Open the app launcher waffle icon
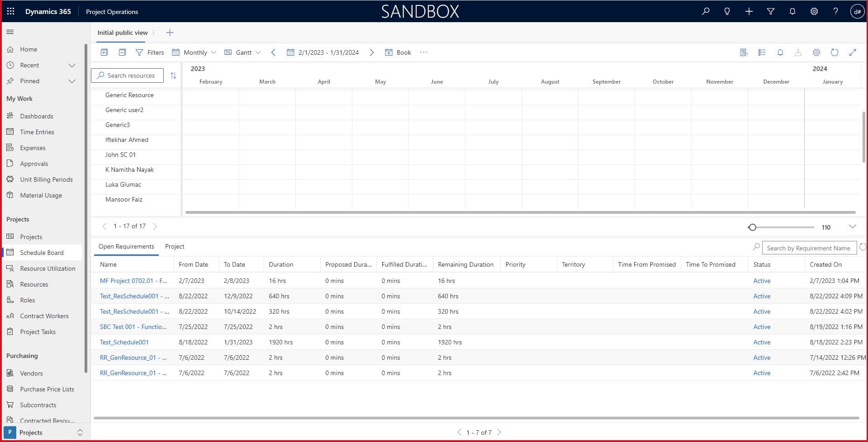Viewport: 868px width, 442px height. [x=10, y=11]
